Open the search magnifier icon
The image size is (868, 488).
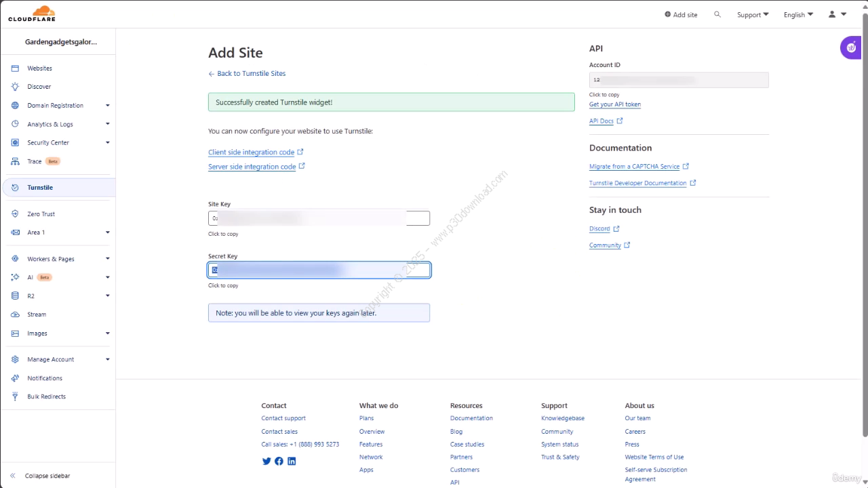click(x=717, y=14)
